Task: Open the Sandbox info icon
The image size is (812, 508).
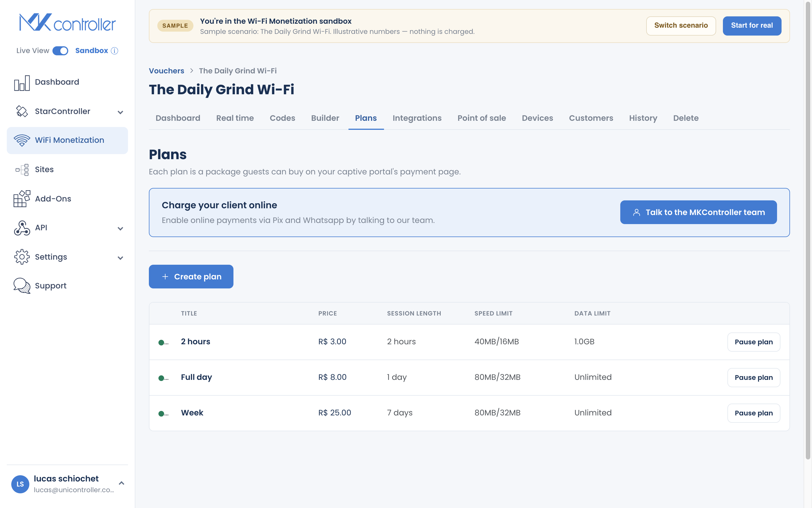Action: [x=114, y=51]
